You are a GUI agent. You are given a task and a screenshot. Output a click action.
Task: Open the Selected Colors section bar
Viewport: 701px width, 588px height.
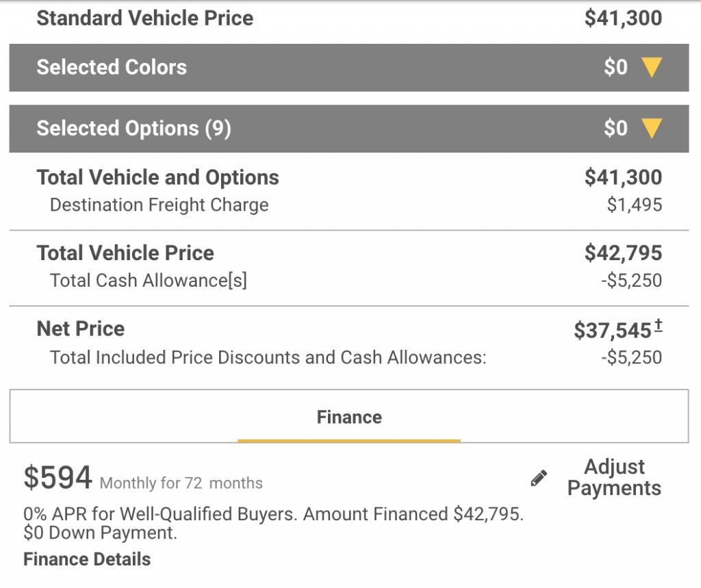tap(348, 68)
